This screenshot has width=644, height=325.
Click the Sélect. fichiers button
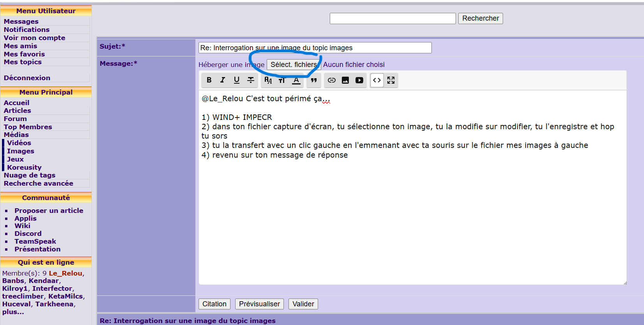[294, 65]
